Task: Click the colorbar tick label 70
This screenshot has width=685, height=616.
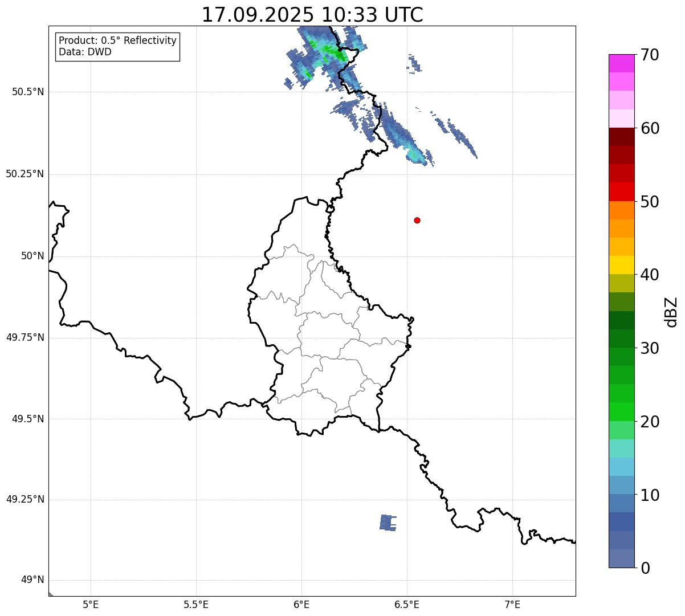Action: pos(649,55)
